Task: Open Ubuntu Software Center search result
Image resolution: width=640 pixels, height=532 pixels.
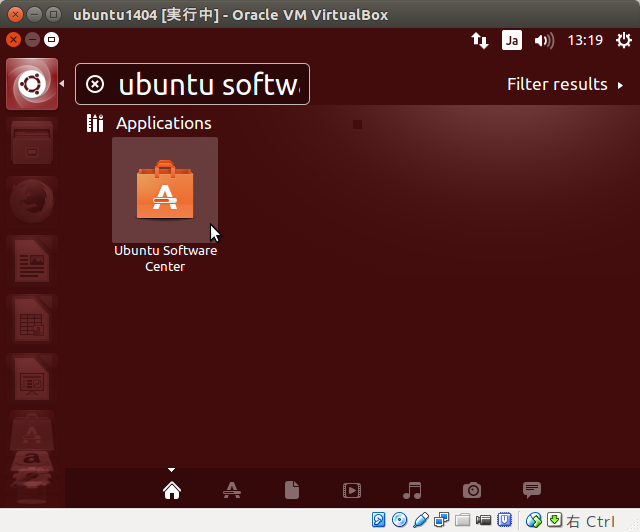Action: pos(165,205)
